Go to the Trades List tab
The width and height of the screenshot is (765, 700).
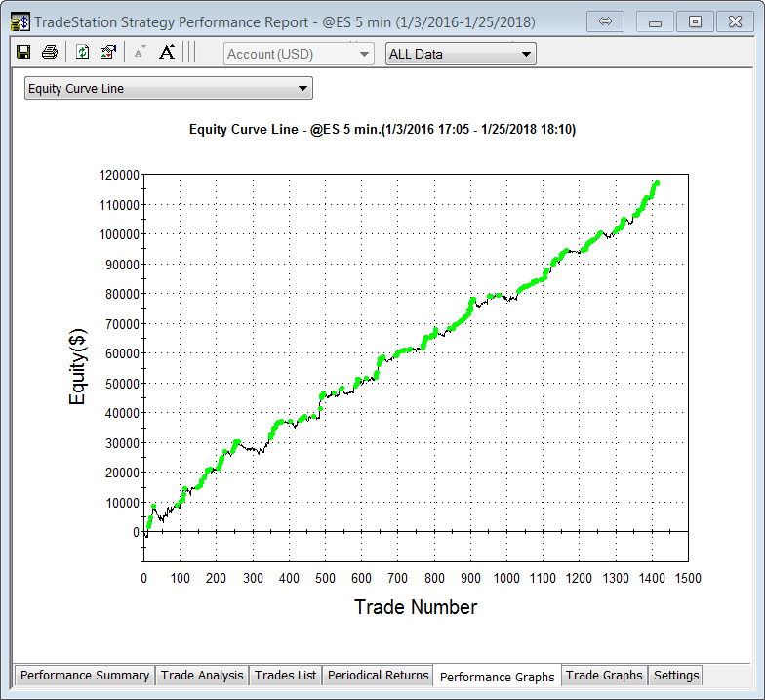(285, 675)
